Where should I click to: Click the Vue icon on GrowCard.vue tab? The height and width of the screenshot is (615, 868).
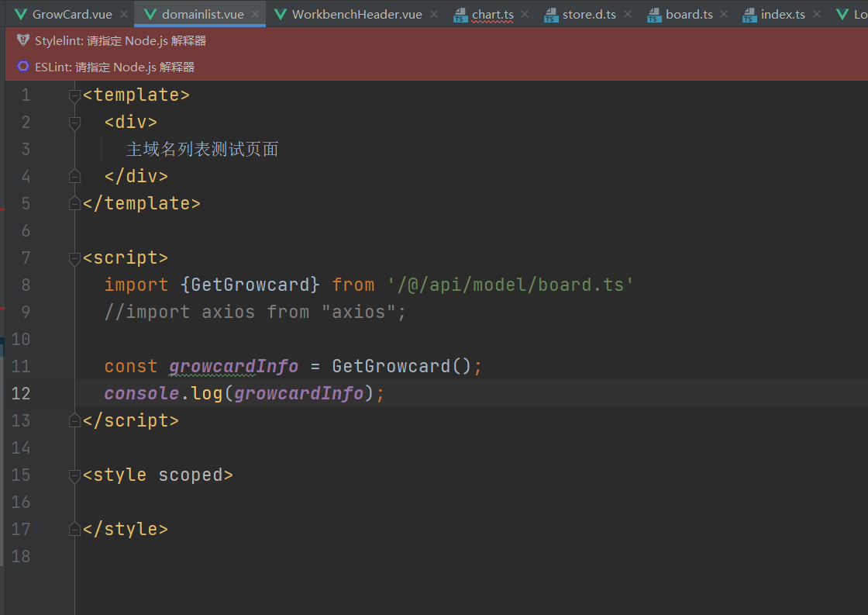22,13
